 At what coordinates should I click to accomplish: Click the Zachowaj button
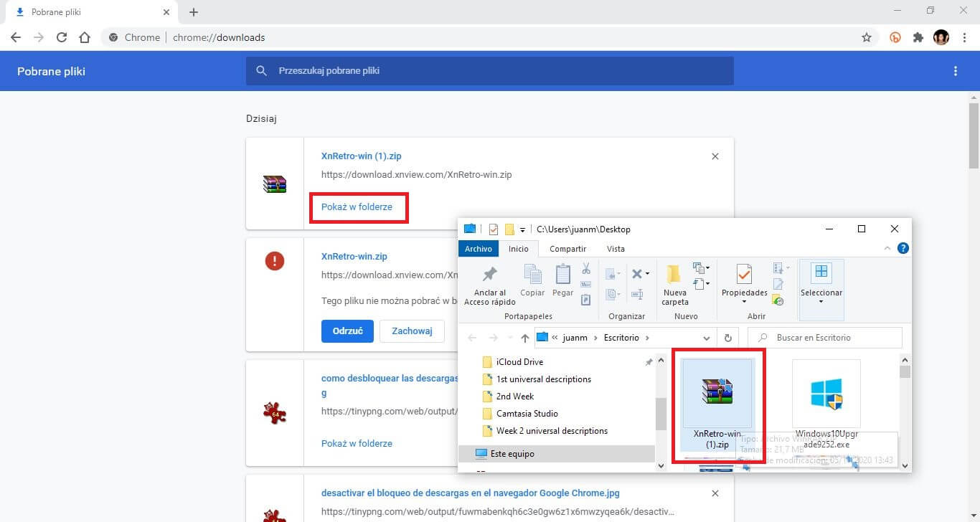click(x=412, y=331)
